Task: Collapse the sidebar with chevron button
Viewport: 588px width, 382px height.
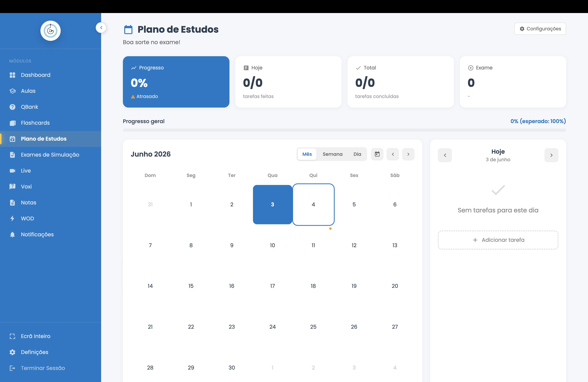Action: pos(101,28)
